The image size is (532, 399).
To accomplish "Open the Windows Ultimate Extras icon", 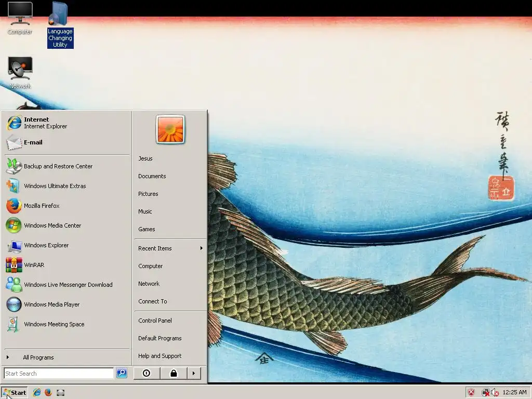I will click(14, 186).
